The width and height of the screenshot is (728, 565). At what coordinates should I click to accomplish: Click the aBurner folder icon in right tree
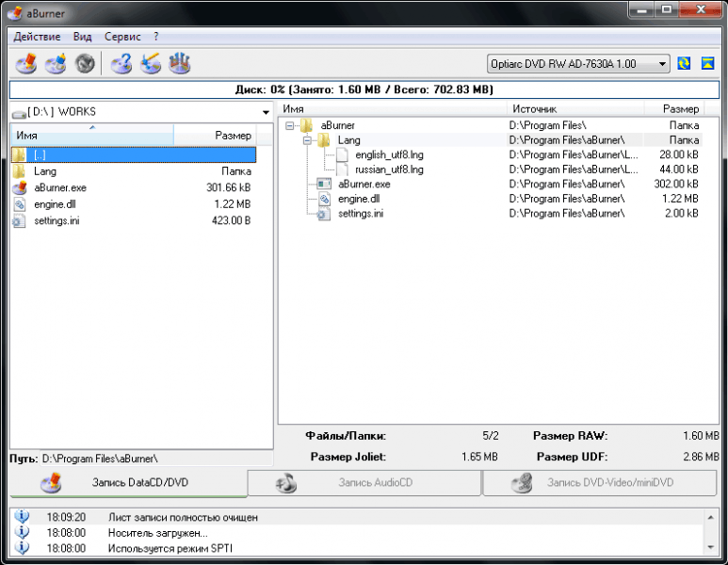pos(306,125)
